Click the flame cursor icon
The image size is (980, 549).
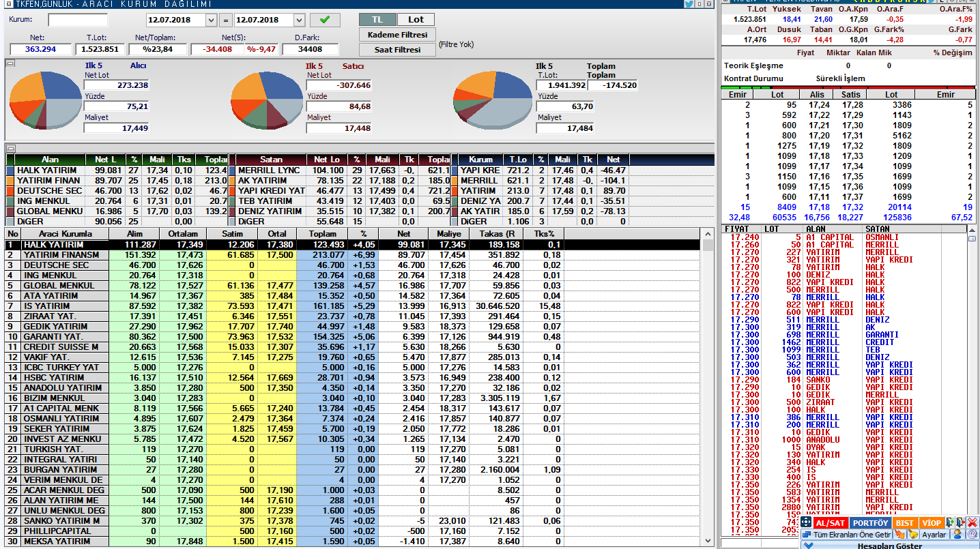[x=900, y=535]
